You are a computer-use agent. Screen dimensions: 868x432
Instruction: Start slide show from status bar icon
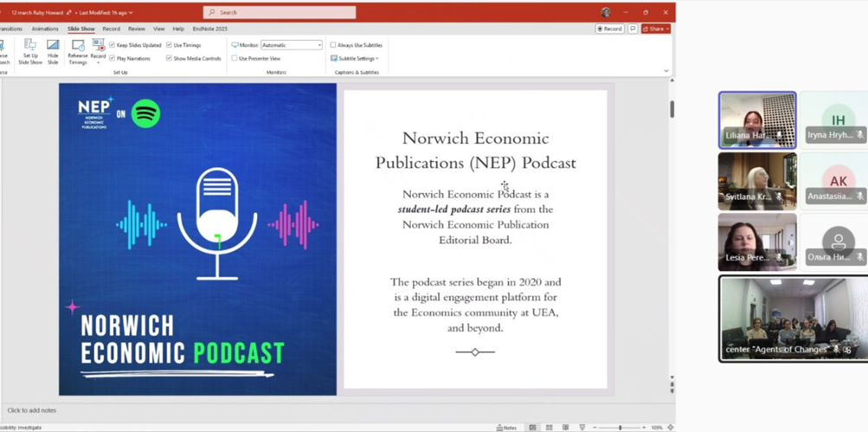pyautogui.click(x=582, y=428)
